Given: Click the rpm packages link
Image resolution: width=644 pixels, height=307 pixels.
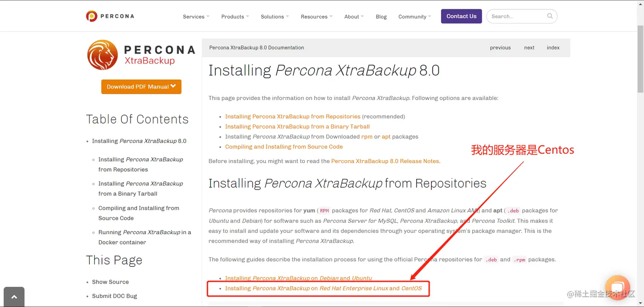Looking at the screenshot, I should pos(367,137).
